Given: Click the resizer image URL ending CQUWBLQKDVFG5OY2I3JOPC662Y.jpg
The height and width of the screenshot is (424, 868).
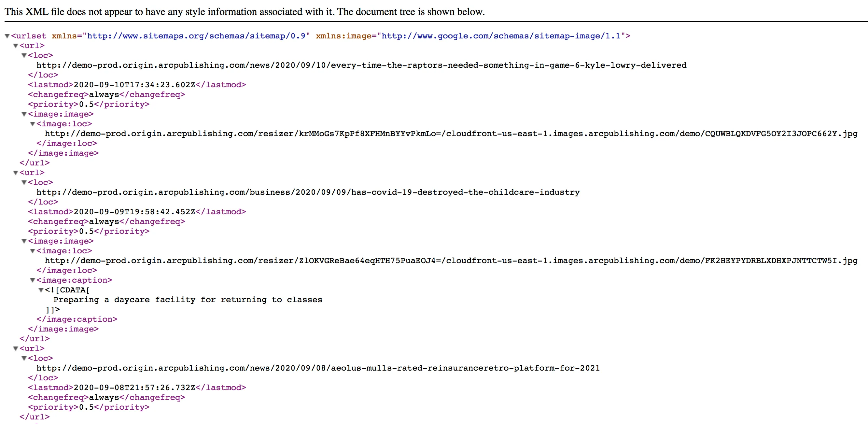Looking at the screenshot, I should (451, 134).
